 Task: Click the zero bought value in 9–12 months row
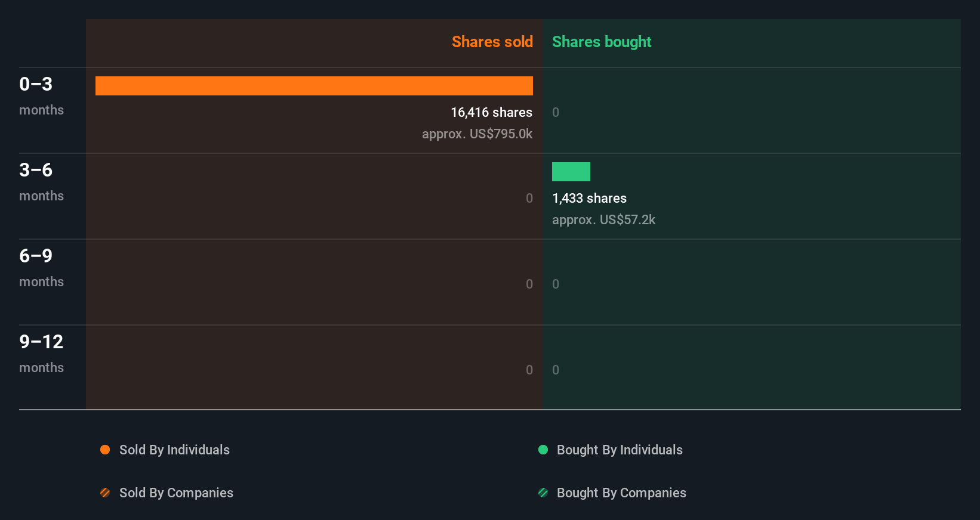[x=556, y=370]
